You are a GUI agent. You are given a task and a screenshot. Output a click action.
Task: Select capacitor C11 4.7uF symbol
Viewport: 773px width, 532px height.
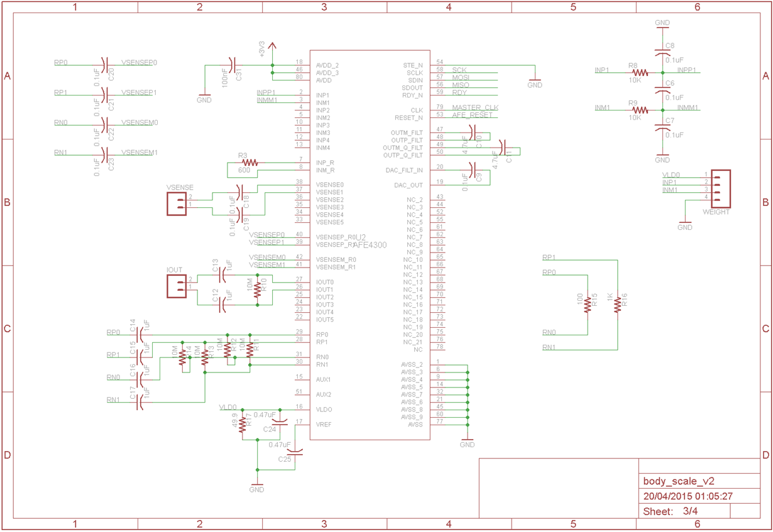coord(503,148)
